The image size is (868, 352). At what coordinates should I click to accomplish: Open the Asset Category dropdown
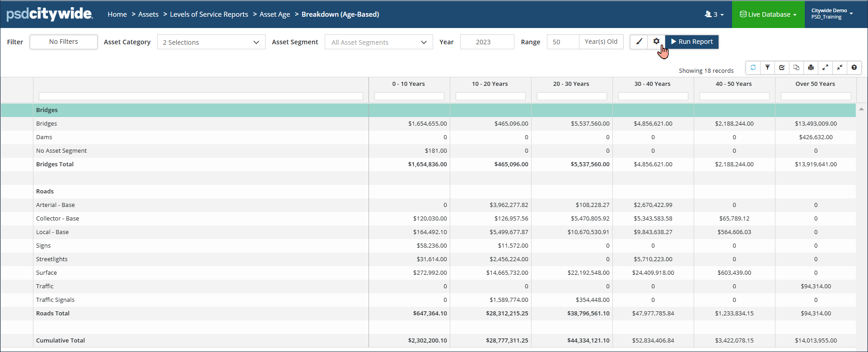(x=211, y=42)
